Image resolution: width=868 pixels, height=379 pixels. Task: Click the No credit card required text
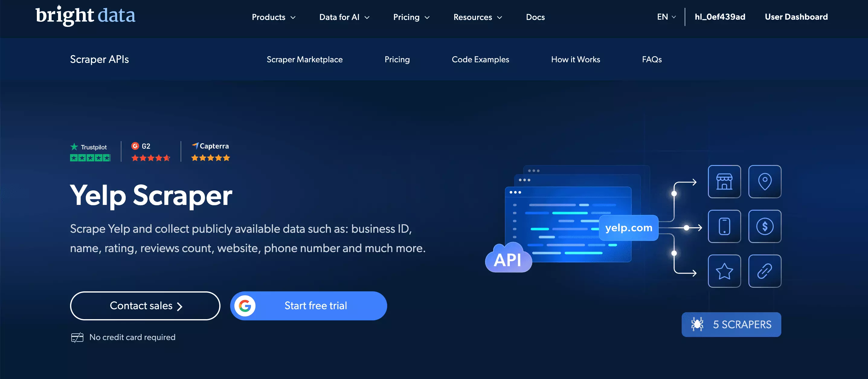(132, 338)
